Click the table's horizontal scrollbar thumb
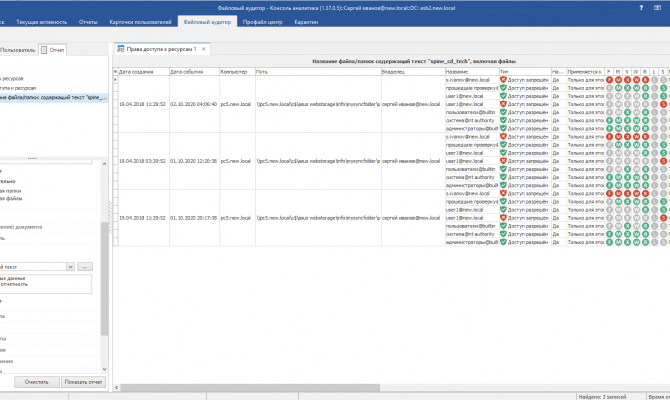Screen dimensions: 670x400 coord(250,388)
